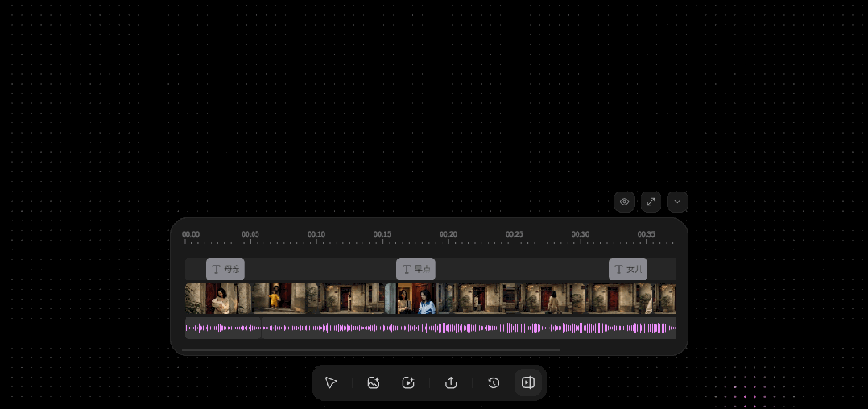The image size is (868, 409).
Task: Open the AI video generation tool
Action: pyautogui.click(x=408, y=382)
